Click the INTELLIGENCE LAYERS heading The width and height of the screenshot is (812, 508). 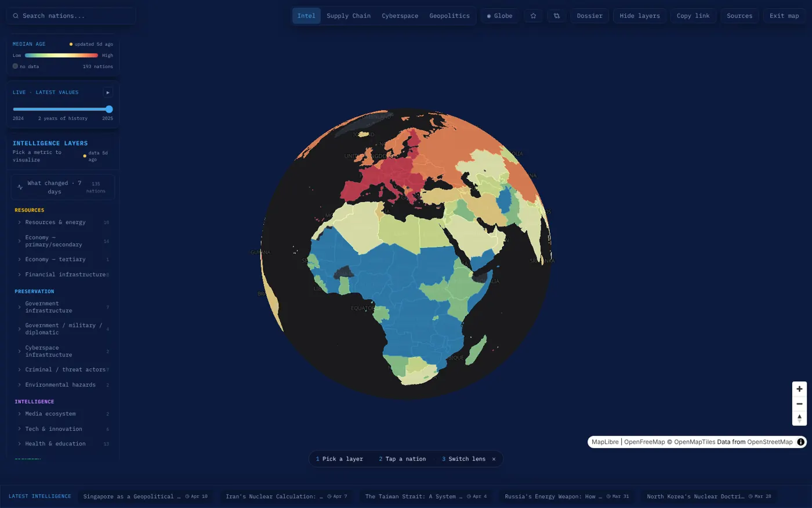click(x=50, y=143)
